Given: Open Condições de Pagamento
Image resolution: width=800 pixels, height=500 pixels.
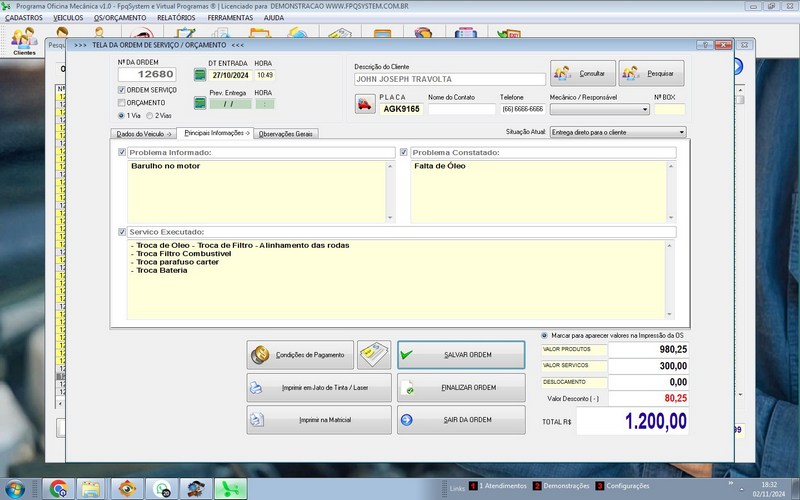Looking at the screenshot, I should [298, 354].
